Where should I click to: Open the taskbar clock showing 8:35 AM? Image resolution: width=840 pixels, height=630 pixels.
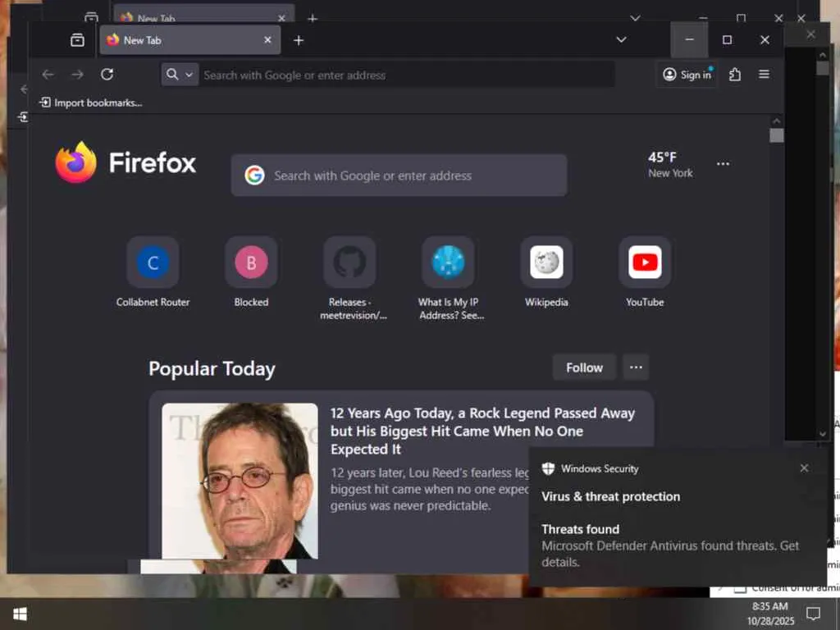point(770,614)
